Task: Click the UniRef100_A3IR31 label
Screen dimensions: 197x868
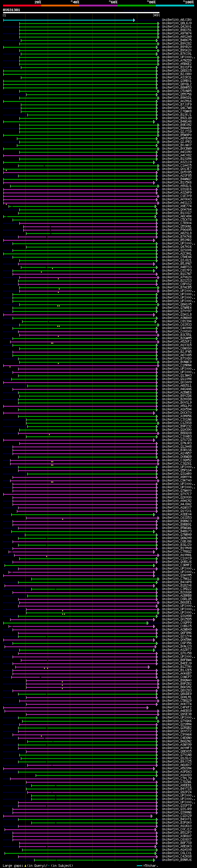Action: pyautogui.click(x=176, y=78)
